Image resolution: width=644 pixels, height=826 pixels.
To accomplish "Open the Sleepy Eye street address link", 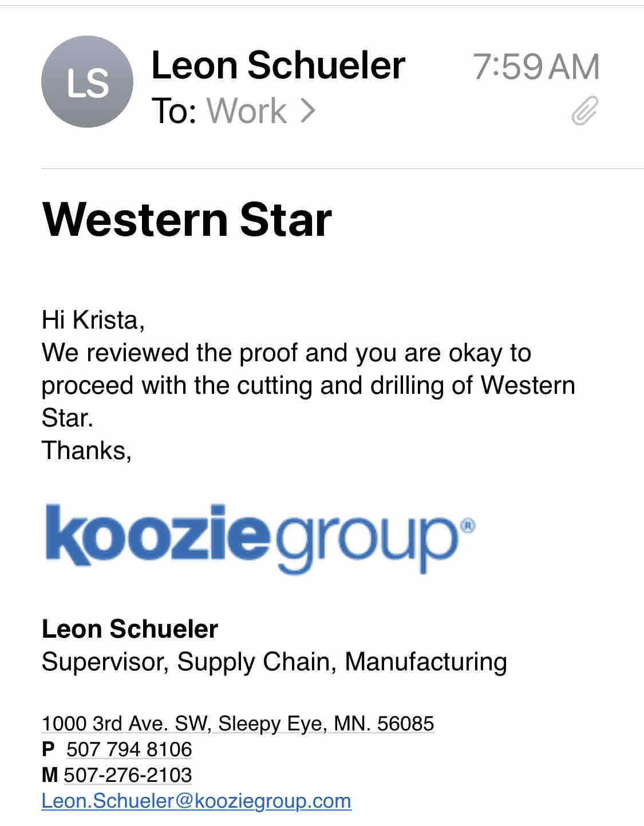I will [238, 724].
